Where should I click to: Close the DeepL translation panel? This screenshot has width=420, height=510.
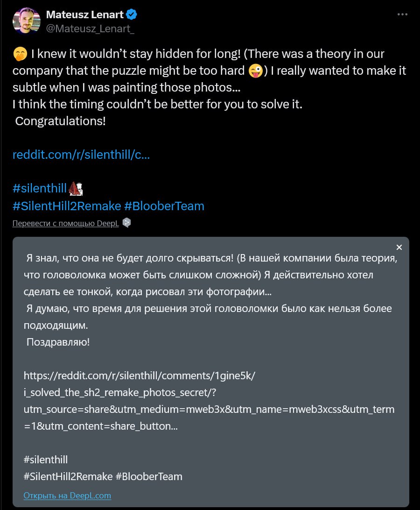[399, 248]
